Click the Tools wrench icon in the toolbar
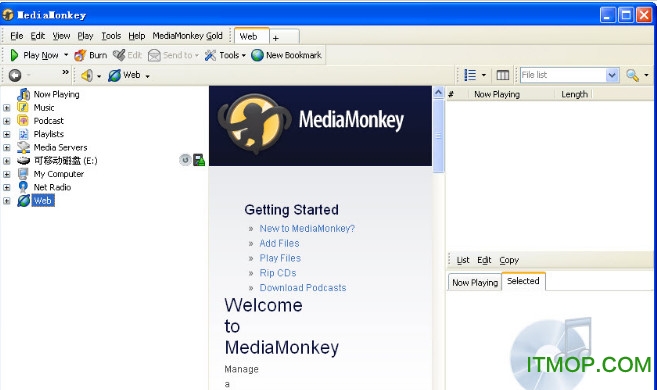Viewport: 657px width, 390px height. [x=210, y=55]
